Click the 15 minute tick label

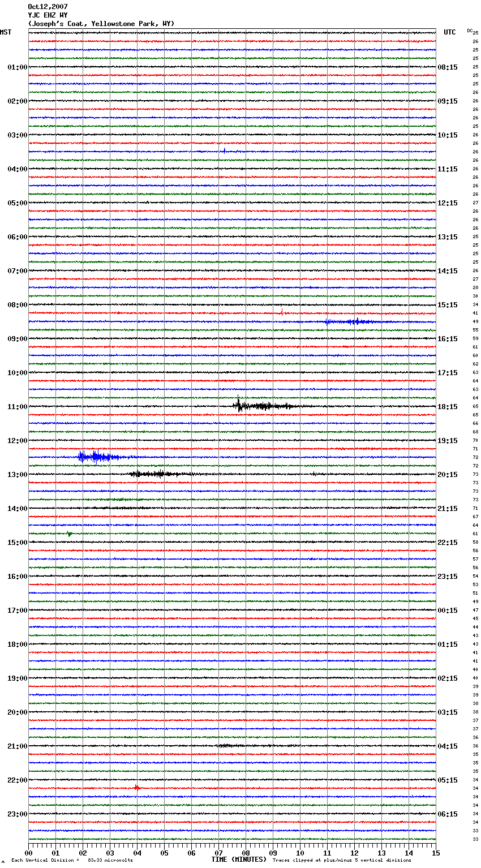(436, 853)
